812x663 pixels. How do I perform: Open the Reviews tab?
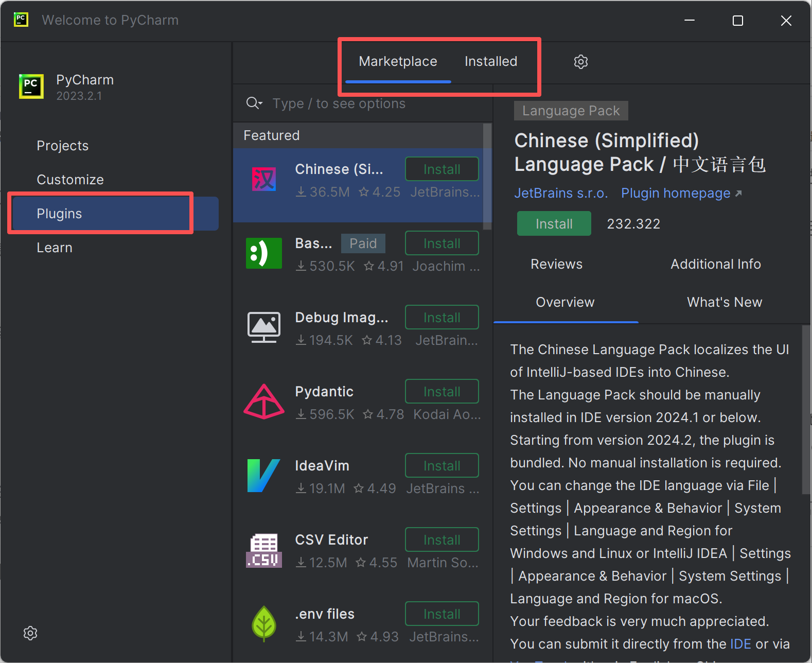coord(556,264)
